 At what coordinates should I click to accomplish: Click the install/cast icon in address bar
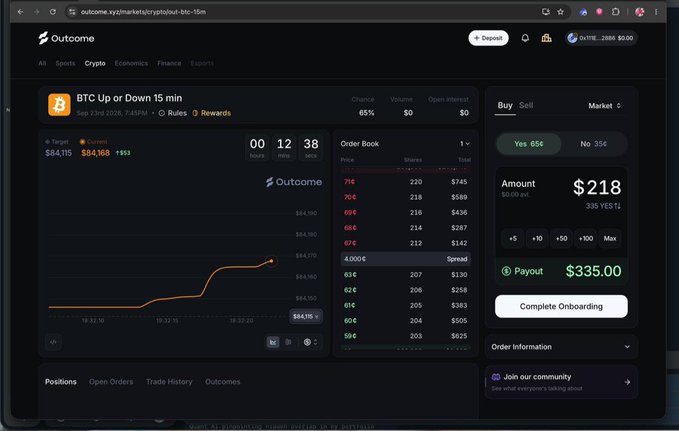click(546, 12)
